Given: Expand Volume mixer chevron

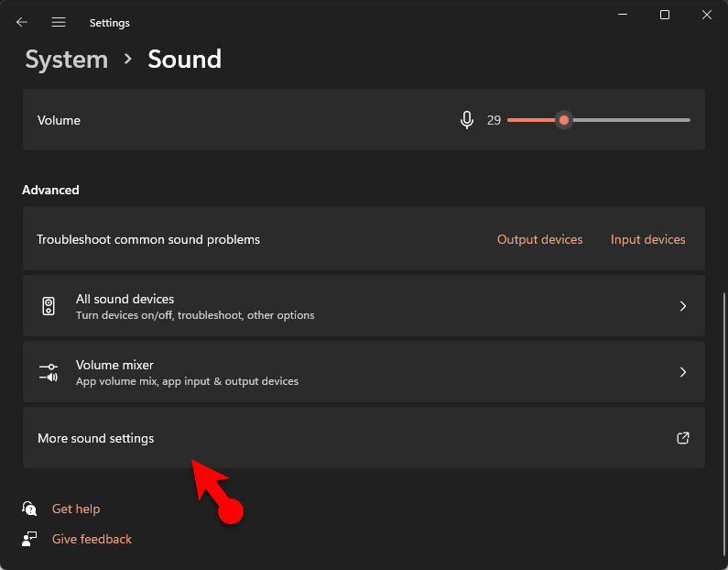Looking at the screenshot, I should pyautogui.click(x=683, y=372).
